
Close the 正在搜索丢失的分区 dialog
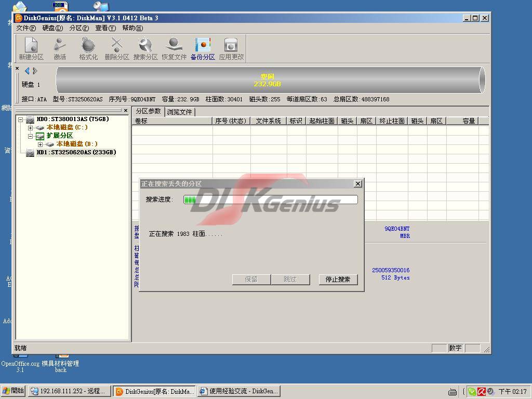tap(357, 183)
